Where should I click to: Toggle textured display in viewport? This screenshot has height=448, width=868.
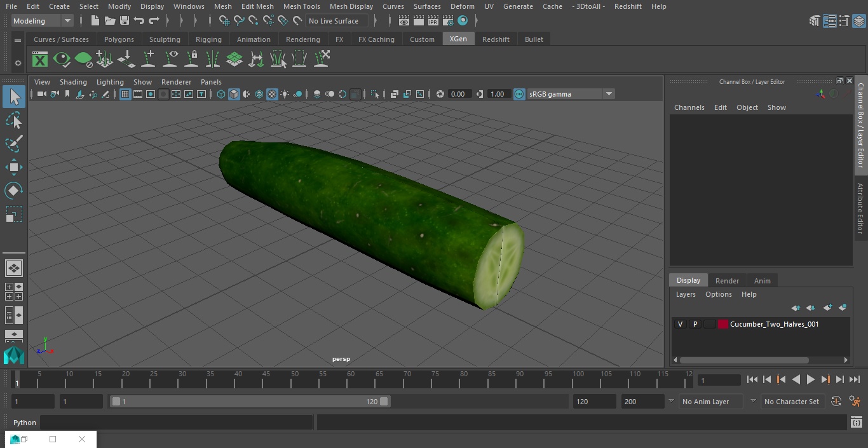[x=272, y=94]
